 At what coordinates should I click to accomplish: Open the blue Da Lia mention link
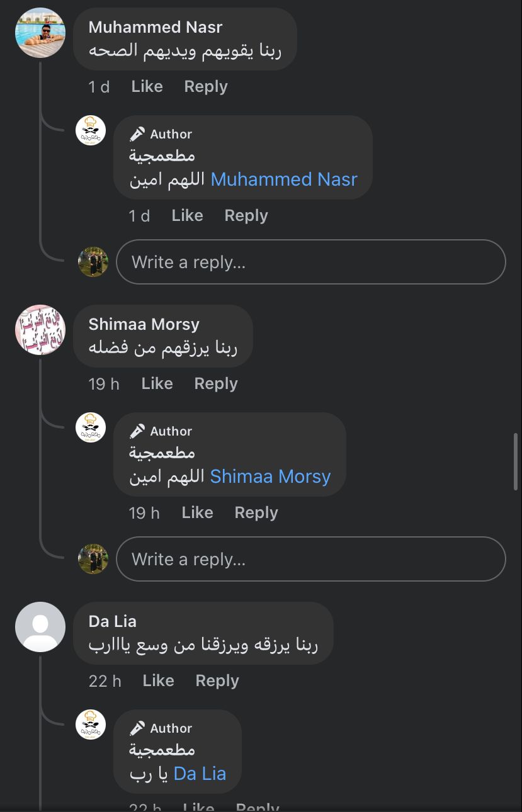point(200,774)
